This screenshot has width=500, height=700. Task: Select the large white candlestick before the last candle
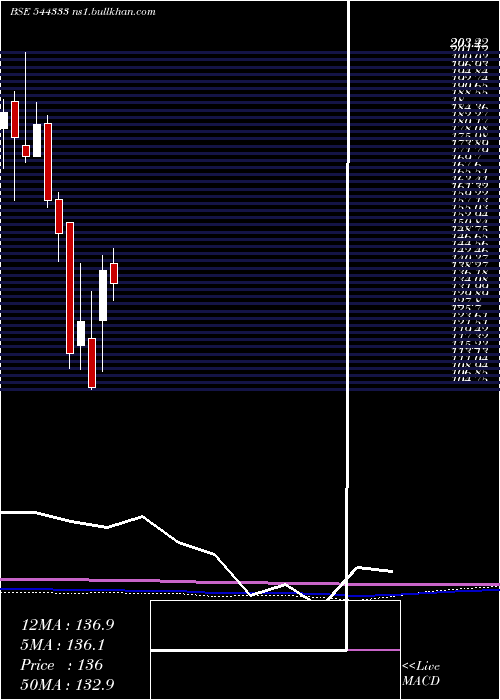[103, 295]
